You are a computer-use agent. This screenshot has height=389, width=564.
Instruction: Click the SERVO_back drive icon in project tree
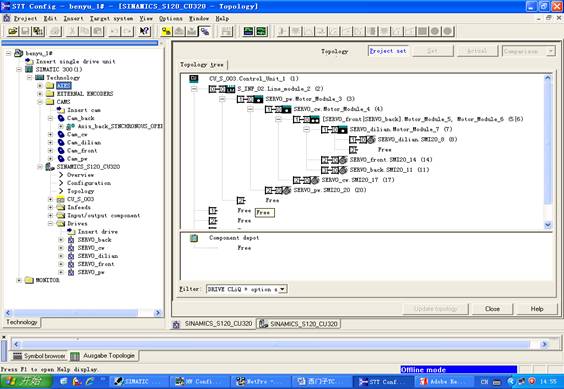71,240
